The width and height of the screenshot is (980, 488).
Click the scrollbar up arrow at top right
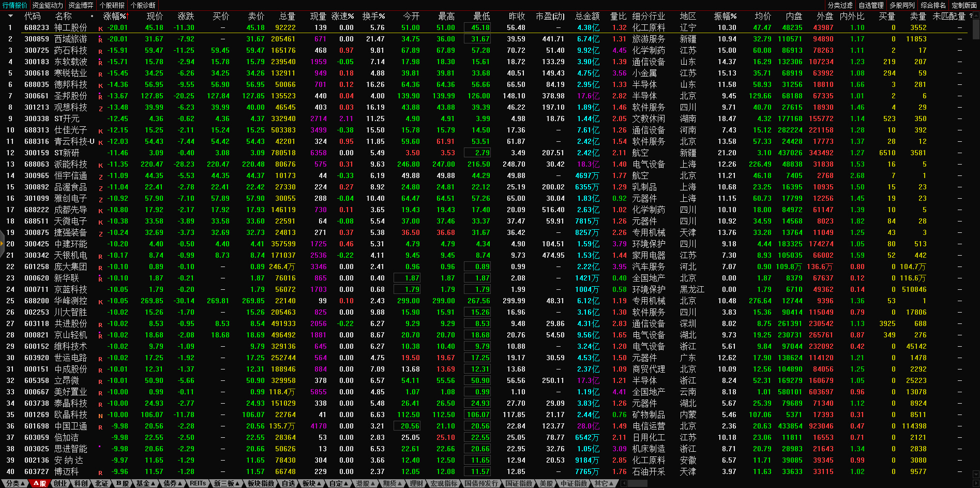pyautogui.click(x=976, y=16)
